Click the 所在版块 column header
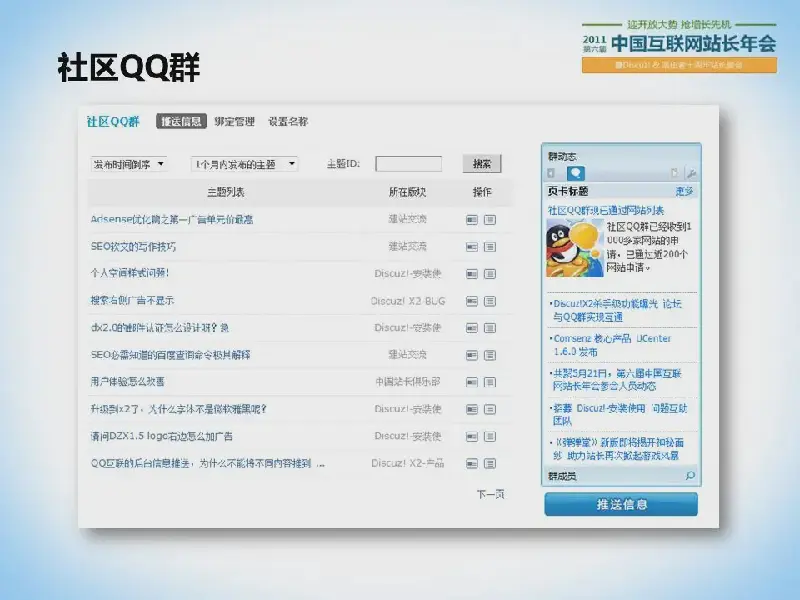Image resolution: width=800 pixels, height=600 pixels. [407, 192]
